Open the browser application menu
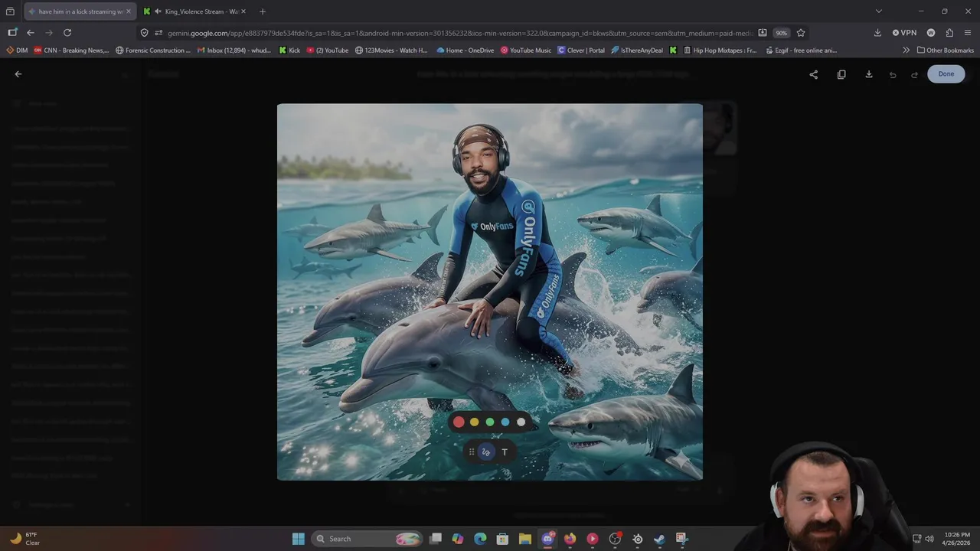 coord(969,33)
